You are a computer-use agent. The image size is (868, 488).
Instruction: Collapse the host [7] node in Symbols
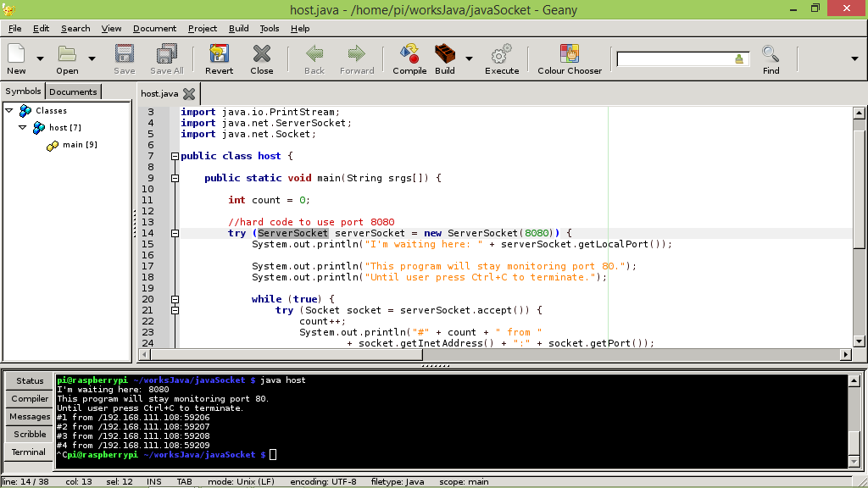click(22, 128)
